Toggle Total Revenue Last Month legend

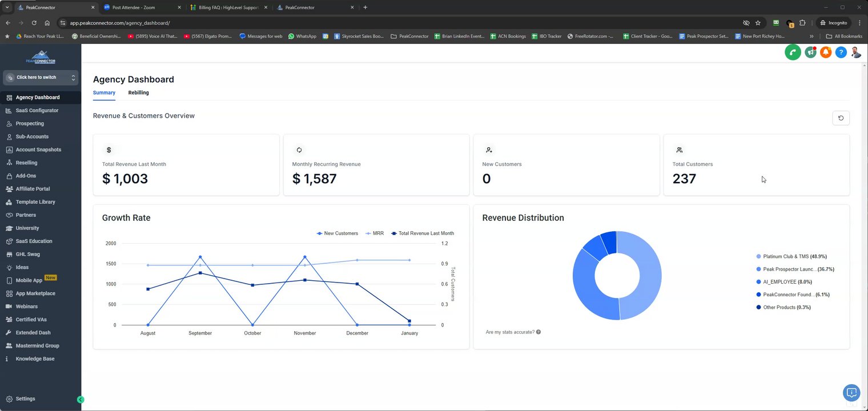423,233
